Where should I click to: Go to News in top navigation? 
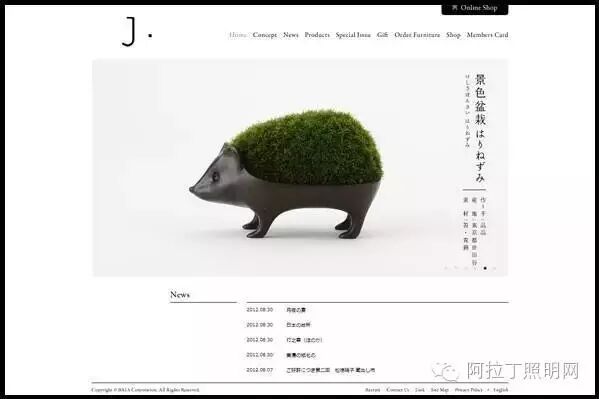(291, 35)
